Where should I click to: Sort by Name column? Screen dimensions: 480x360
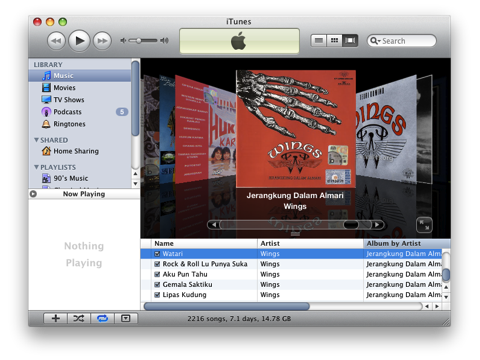[x=204, y=243]
